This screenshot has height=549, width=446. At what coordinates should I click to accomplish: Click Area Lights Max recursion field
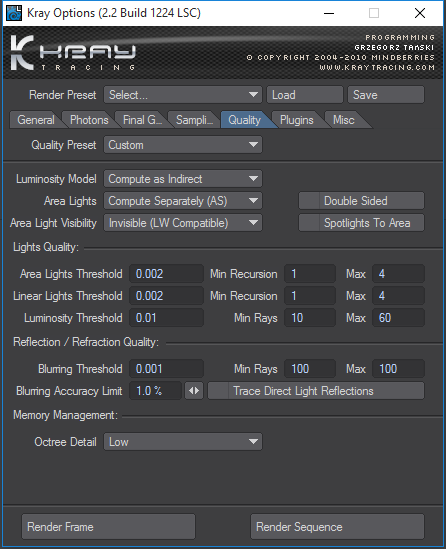(x=398, y=274)
